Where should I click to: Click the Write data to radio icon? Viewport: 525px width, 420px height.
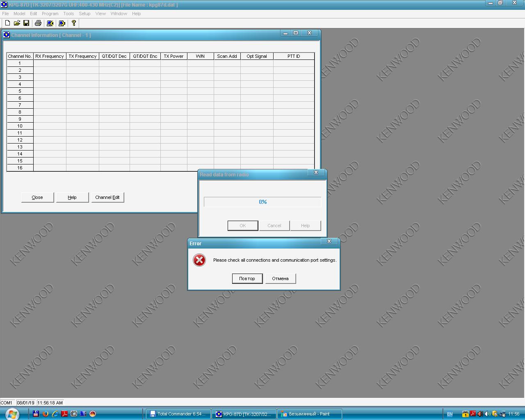click(62, 23)
